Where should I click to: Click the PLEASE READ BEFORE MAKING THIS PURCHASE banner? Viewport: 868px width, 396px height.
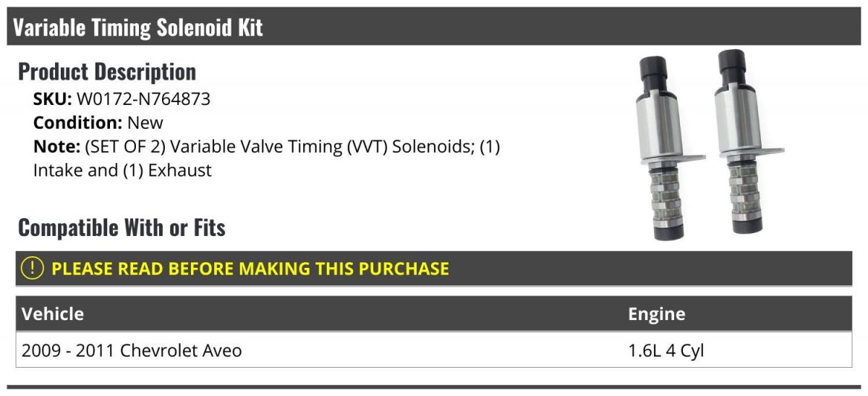434,269
